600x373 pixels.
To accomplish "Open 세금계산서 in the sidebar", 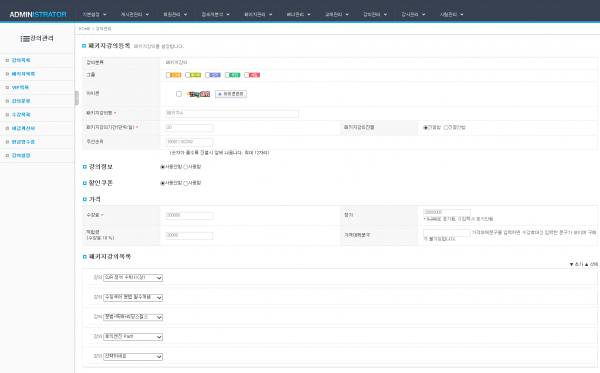I will click(x=23, y=128).
